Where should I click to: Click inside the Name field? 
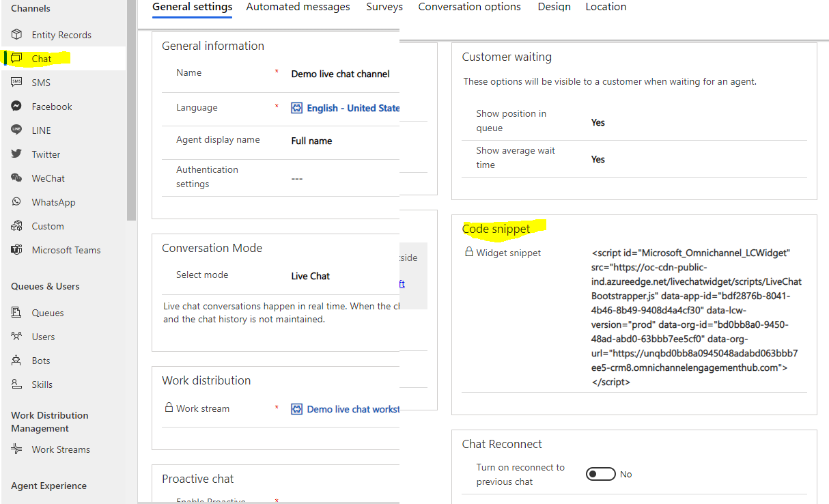click(x=340, y=74)
